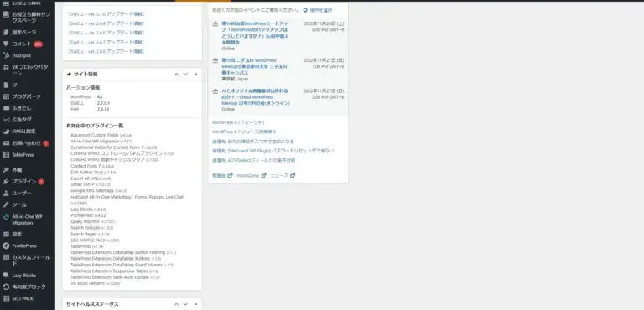Image resolution: width=644 pixels, height=310 pixels.
Task: Open SWELL ver. 2.6.7 アップデート情報 link
Action: 106,42
